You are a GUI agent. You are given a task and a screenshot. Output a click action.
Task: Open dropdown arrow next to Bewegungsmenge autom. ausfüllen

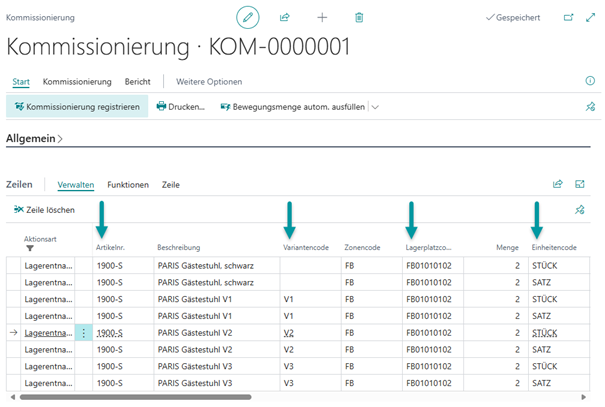tap(376, 107)
